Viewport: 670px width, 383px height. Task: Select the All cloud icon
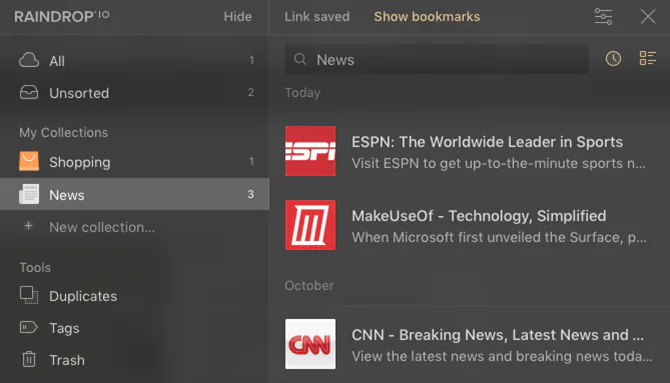(29, 60)
